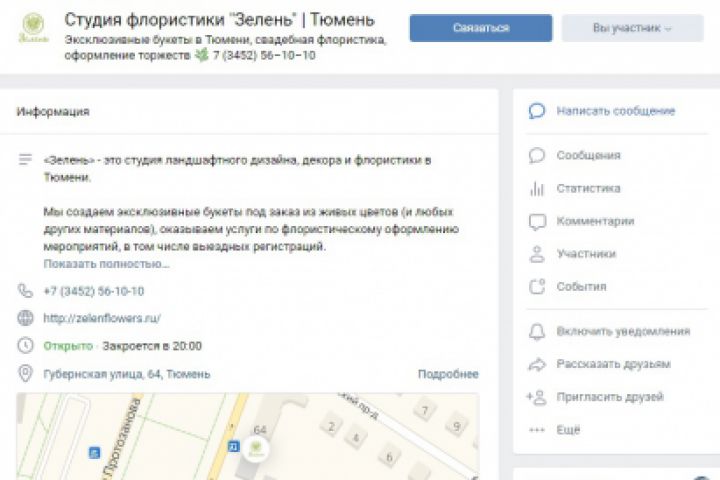Click the map building numbered 2
The image size is (720, 480).
click(x=332, y=427)
